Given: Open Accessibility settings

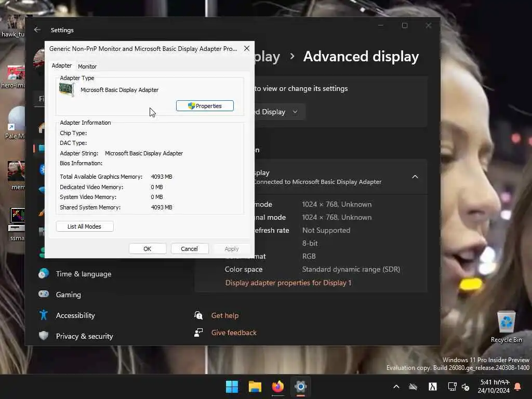Looking at the screenshot, I should pos(75,315).
